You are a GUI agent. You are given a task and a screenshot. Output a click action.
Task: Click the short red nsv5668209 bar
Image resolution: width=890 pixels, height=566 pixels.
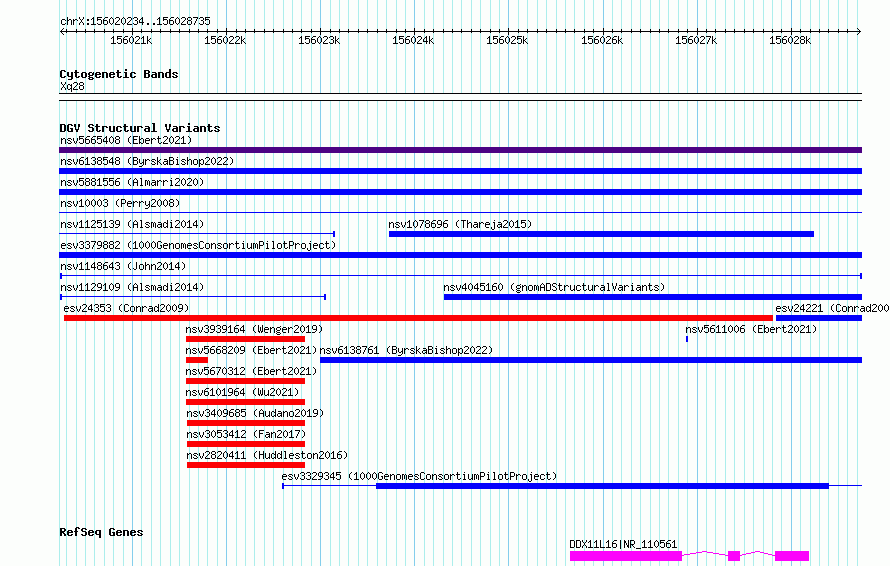coord(197,360)
